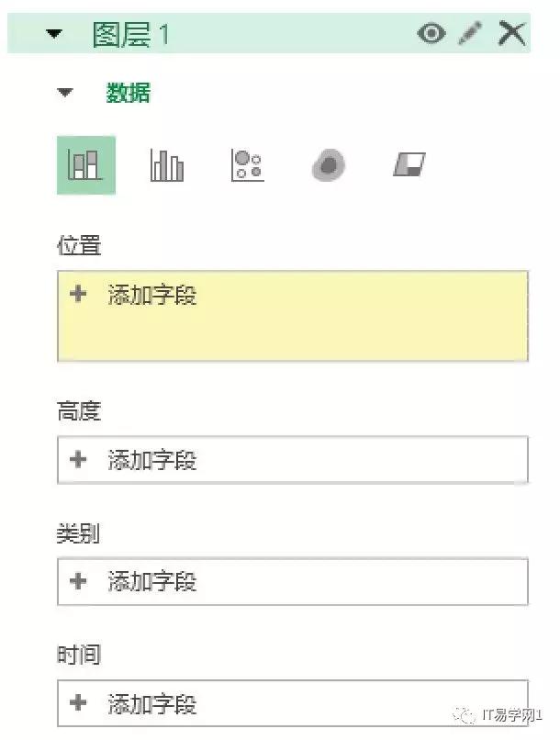Collapse the 数据 section triangle
Viewport: 560px width, 740px height.
pos(63,92)
